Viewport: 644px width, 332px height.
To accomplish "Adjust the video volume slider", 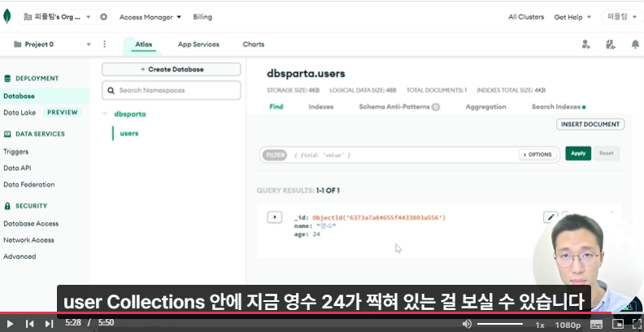I will (500, 324).
